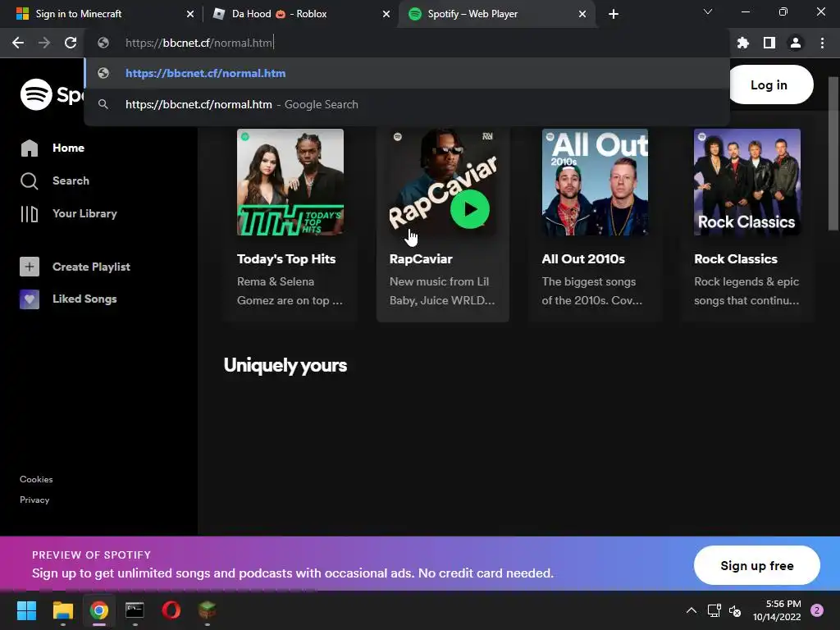Go back to previous page
This screenshot has width=840, height=630.
point(18,43)
